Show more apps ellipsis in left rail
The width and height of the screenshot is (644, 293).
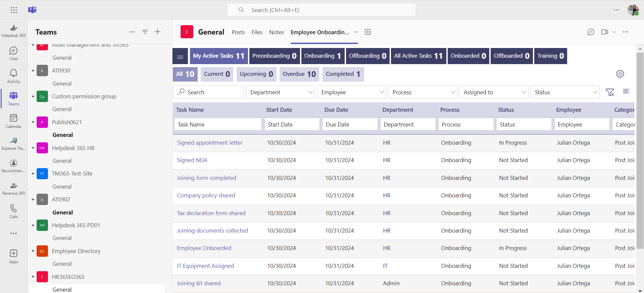tap(14, 233)
